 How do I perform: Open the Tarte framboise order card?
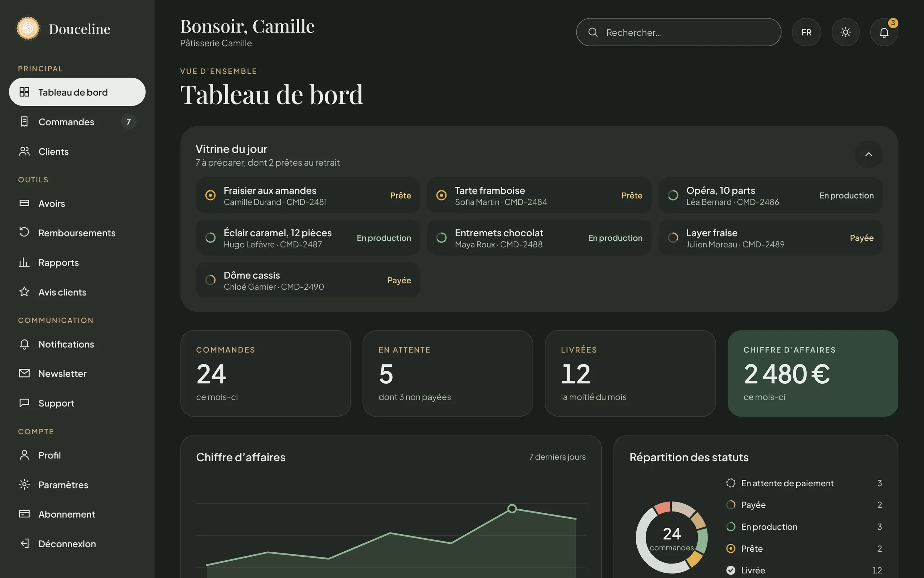(539, 195)
